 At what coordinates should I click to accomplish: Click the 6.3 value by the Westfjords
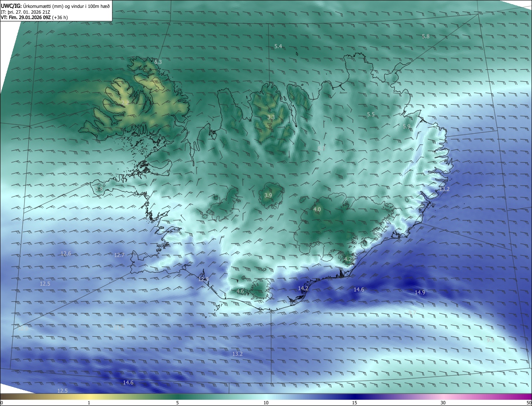click(x=158, y=62)
